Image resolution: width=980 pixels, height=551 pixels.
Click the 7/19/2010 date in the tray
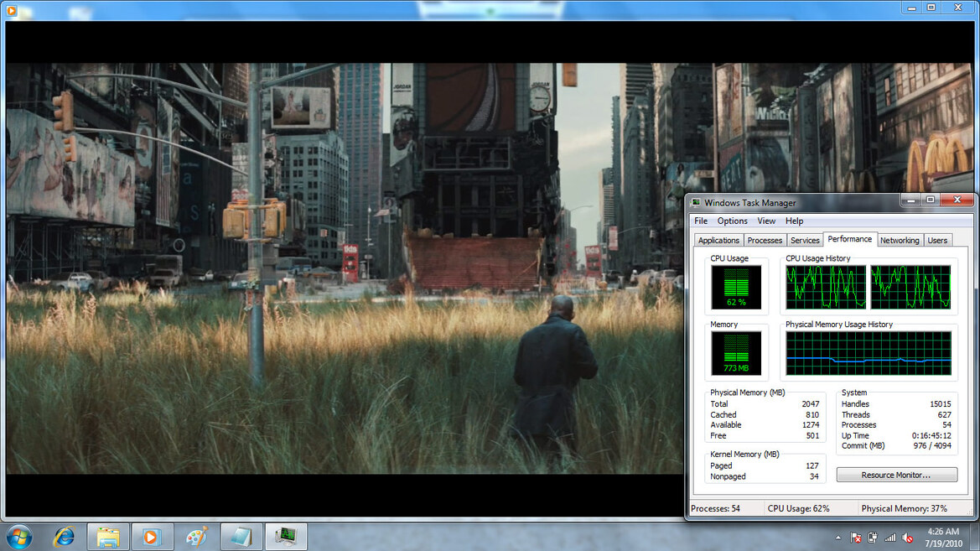(x=944, y=543)
